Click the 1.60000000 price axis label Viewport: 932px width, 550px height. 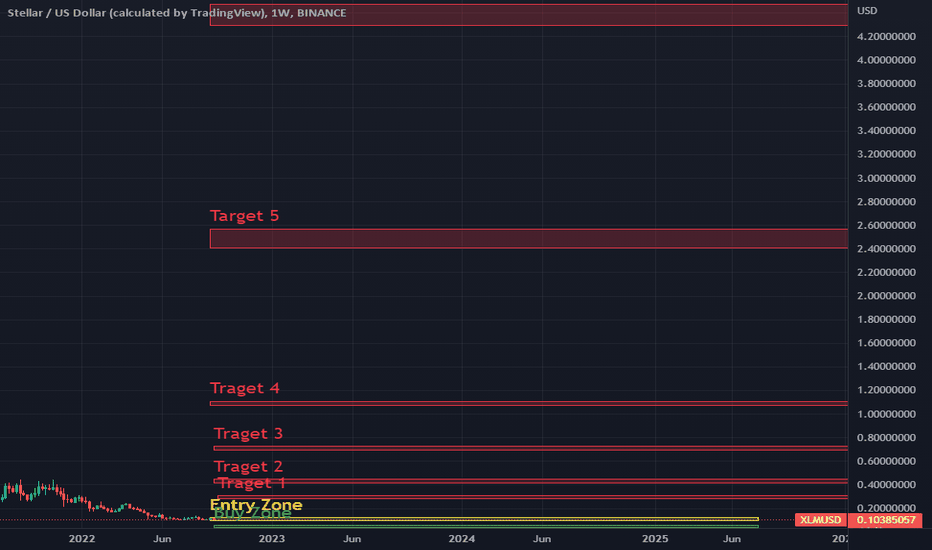pyautogui.click(x=886, y=342)
